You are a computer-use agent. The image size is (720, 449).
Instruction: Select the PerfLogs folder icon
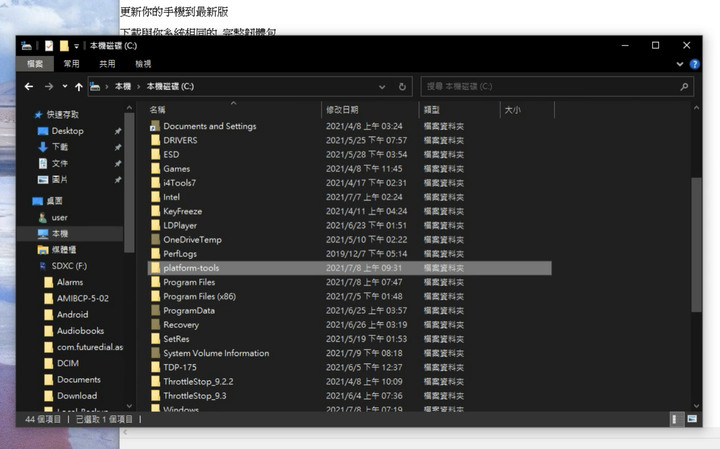tap(155, 254)
